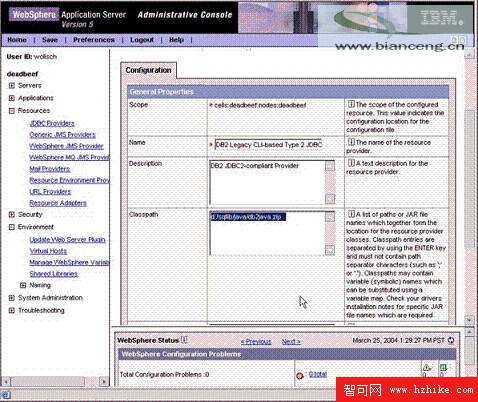Click Description box scroll down arrow
This screenshot has width=478, height=402.
coord(330,199)
